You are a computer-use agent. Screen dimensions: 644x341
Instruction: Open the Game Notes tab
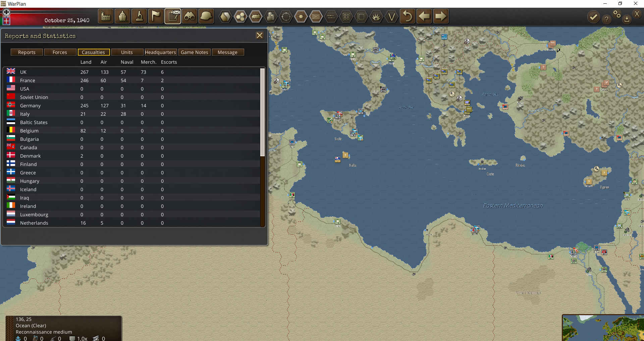pos(195,52)
